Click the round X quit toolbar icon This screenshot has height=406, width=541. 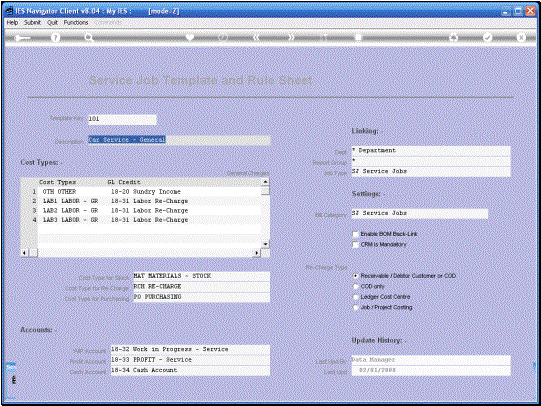[521, 37]
